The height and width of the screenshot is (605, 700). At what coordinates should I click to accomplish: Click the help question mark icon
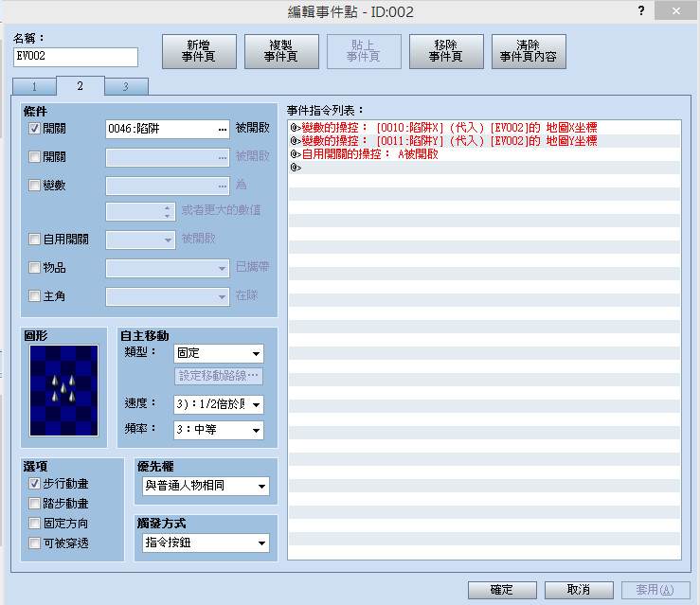[641, 10]
